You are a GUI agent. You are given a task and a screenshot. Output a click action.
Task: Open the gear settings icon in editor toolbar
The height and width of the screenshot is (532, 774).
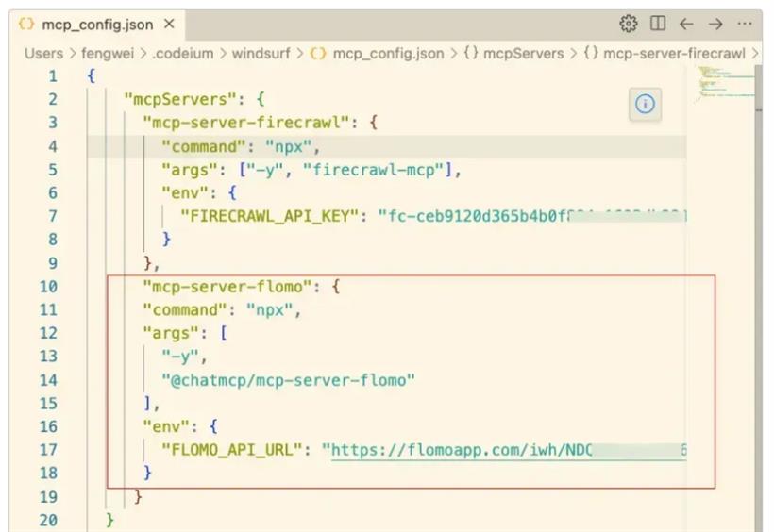628,24
